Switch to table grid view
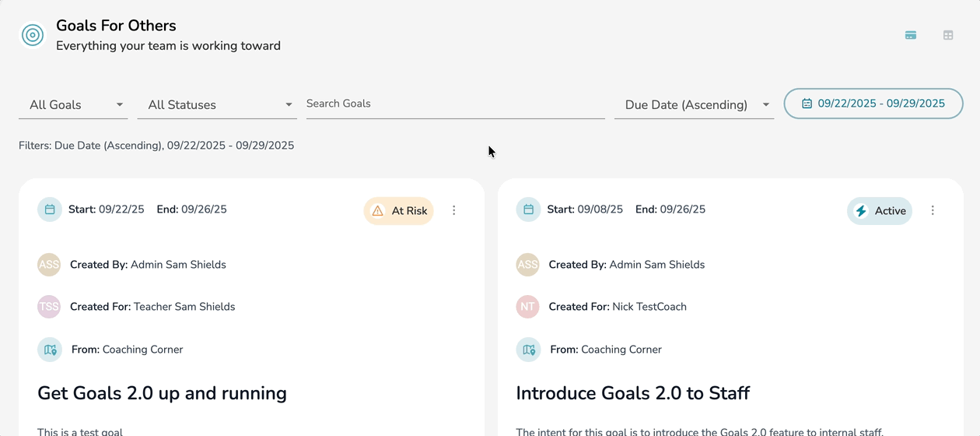The image size is (980, 436). (947, 35)
